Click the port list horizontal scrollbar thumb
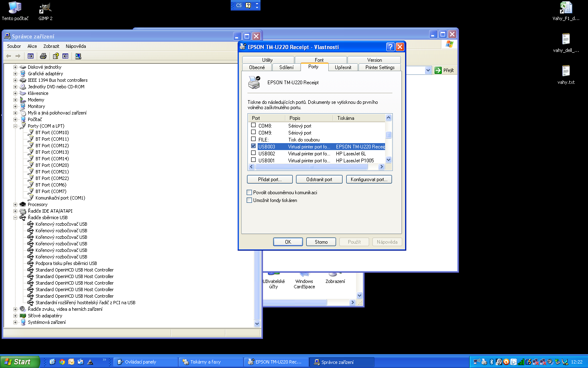Screen dimensions: 588x368 coord(312,167)
